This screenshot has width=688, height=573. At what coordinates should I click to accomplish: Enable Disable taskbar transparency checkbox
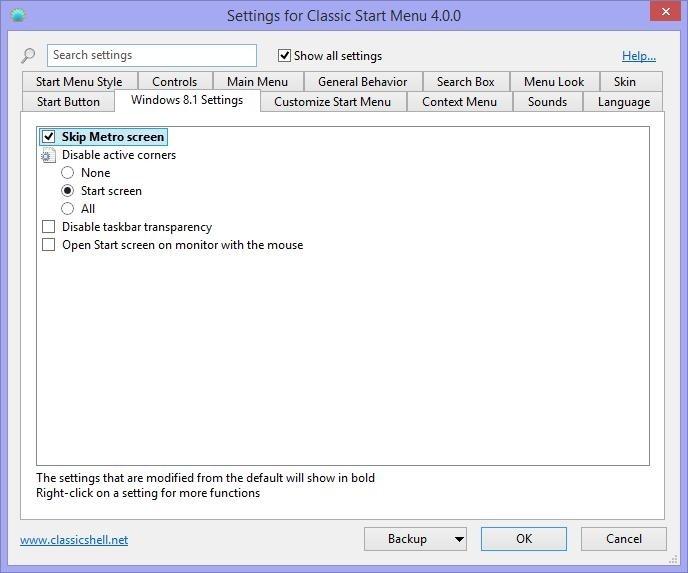pos(48,227)
